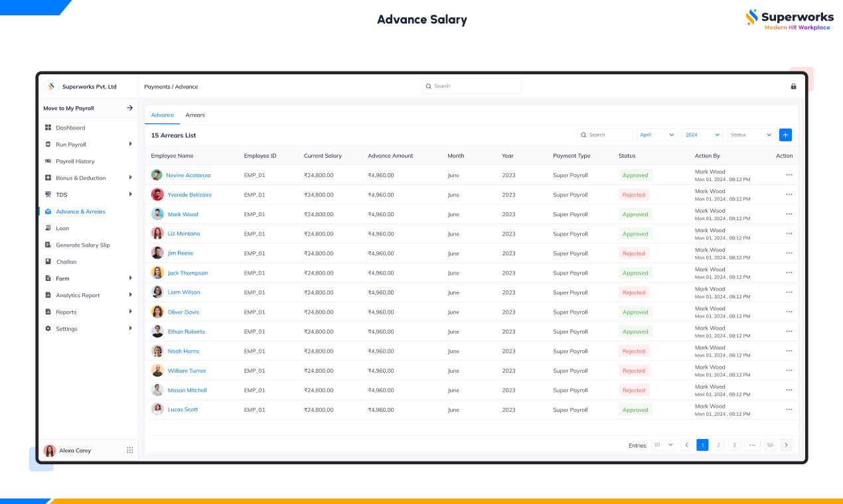843x504 pixels.
Task: Go to page 2 in pagination
Action: click(718, 445)
